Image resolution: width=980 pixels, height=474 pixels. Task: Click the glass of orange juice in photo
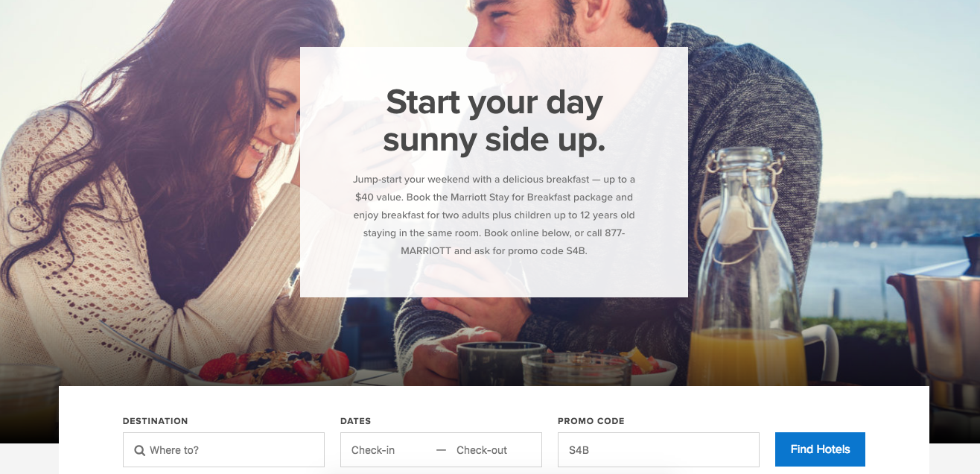click(x=747, y=356)
